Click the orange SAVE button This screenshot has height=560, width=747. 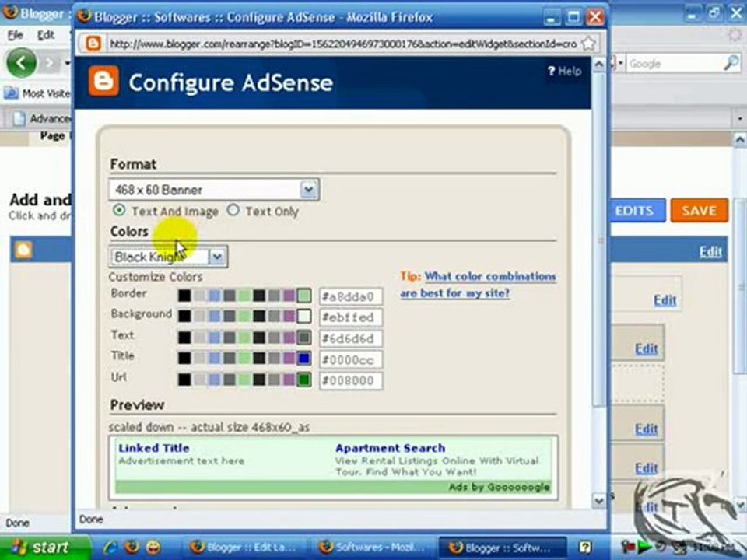[699, 211]
